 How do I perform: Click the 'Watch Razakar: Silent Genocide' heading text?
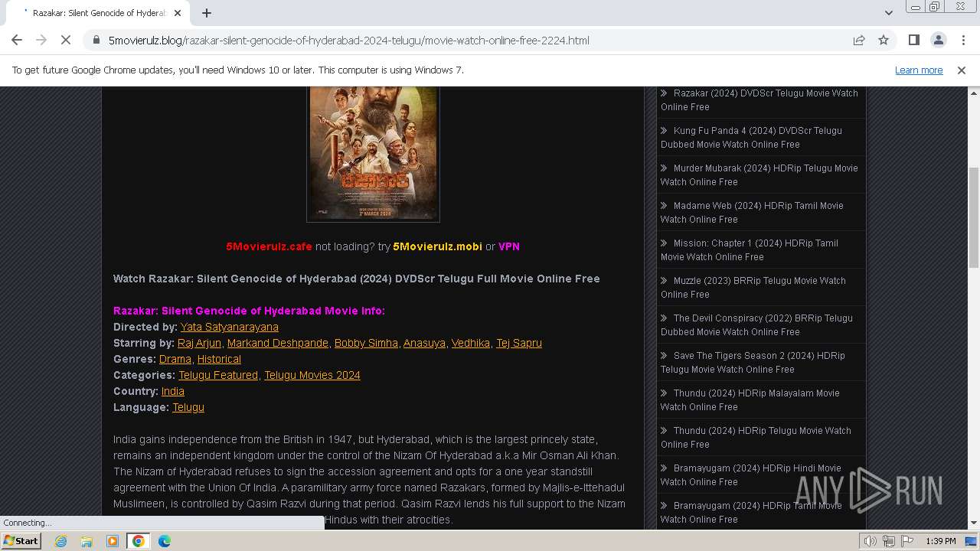click(357, 279)
